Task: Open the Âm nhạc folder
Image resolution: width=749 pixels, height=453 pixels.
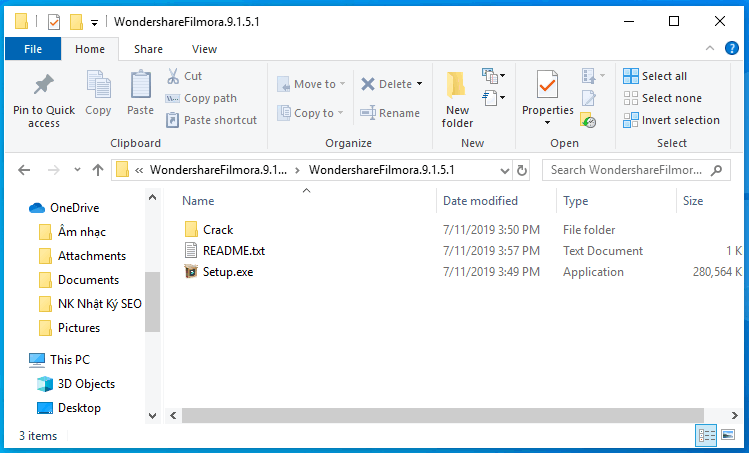Action: [x=81, y=232]
